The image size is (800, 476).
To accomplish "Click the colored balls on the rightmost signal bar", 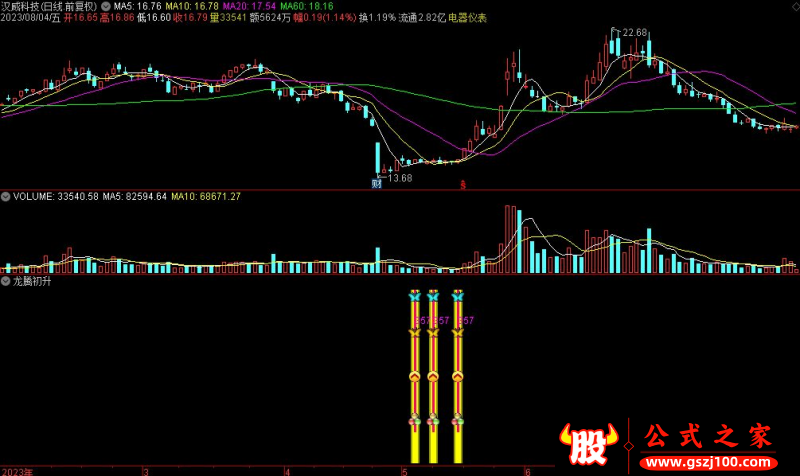I will [x=457, y=420].
